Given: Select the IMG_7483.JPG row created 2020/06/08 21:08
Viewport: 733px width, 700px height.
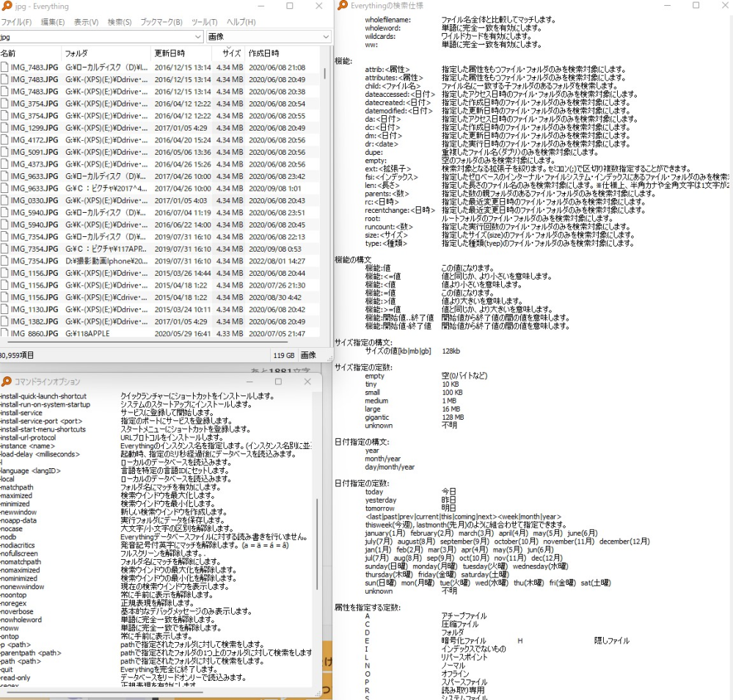Looking at the screenshot, I should click(x=160, y=68).
